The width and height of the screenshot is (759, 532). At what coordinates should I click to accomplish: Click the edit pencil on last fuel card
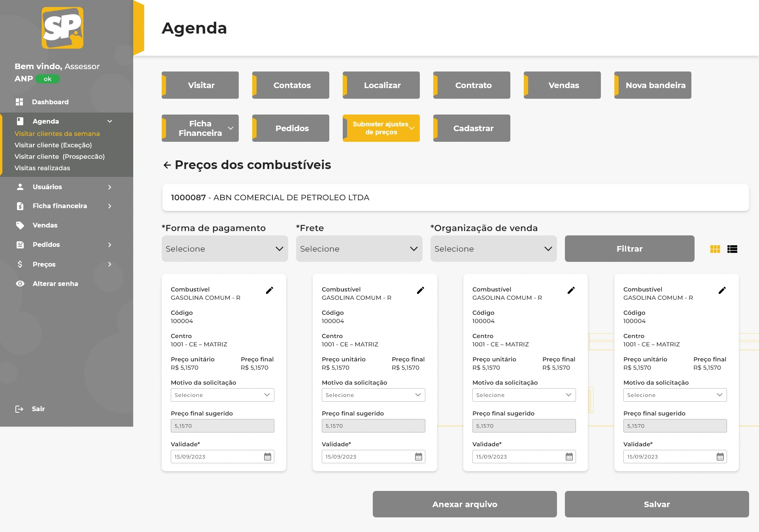click(x=722, y=290)
